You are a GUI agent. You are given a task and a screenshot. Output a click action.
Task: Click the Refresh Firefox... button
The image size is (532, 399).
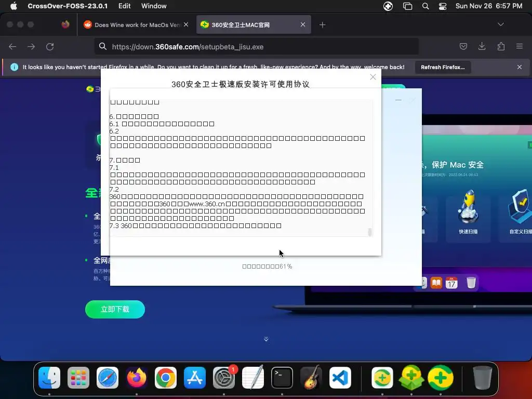(x=443, y=67)
